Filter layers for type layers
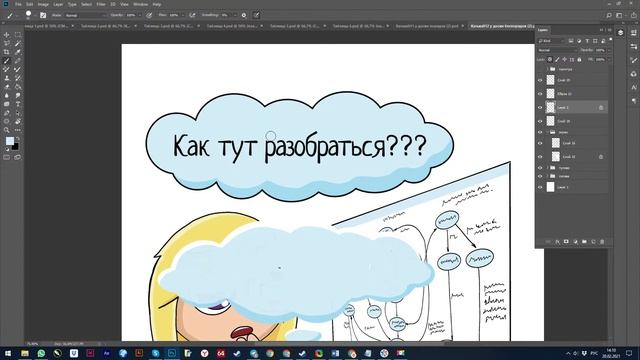 click(x=587, y=41)
